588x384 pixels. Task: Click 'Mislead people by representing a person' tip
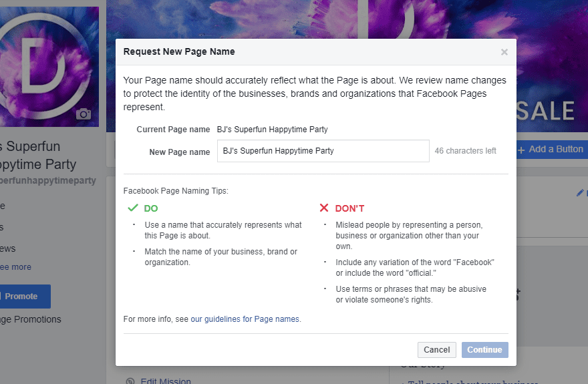click(x=409, y=236)
